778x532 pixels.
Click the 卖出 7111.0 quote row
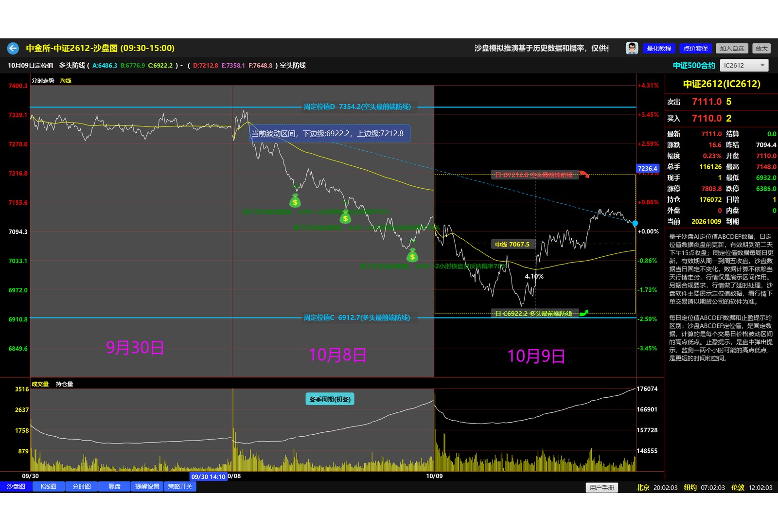coord(721,102)
